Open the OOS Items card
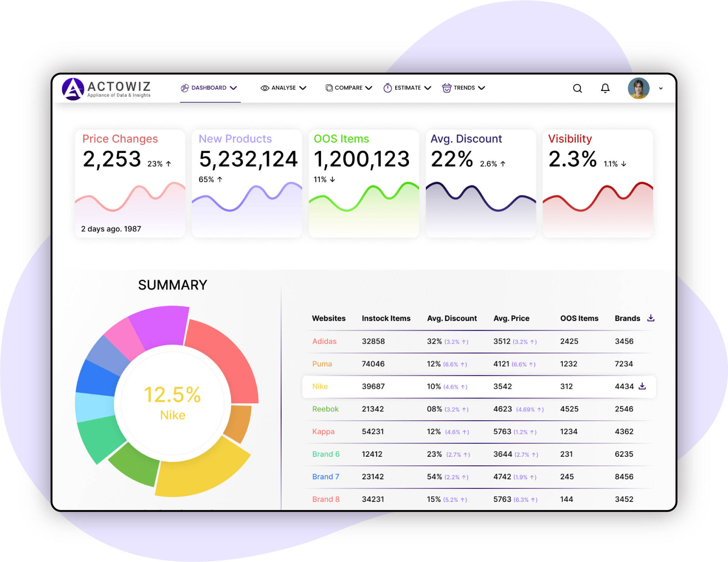The height and width of the screenshot is (562, 728). coord(364,183)
